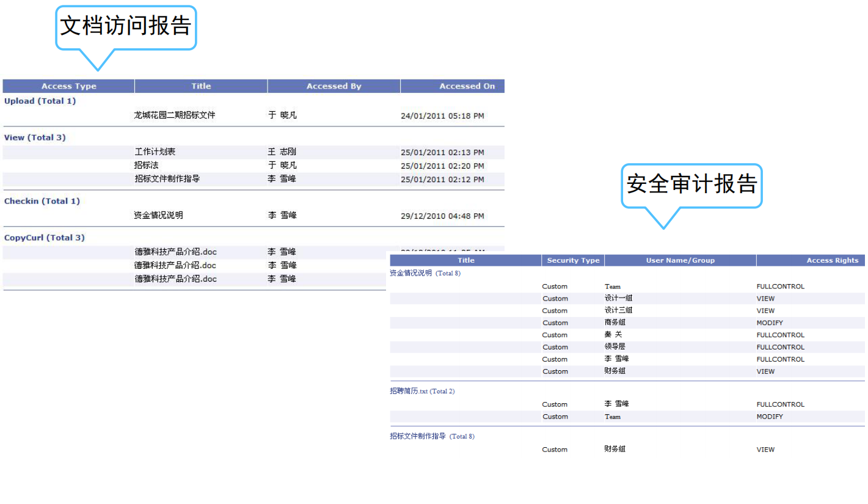Click the 商务组 row in the audit table
This screenshot has width=868, height=504.
[615, 323]
